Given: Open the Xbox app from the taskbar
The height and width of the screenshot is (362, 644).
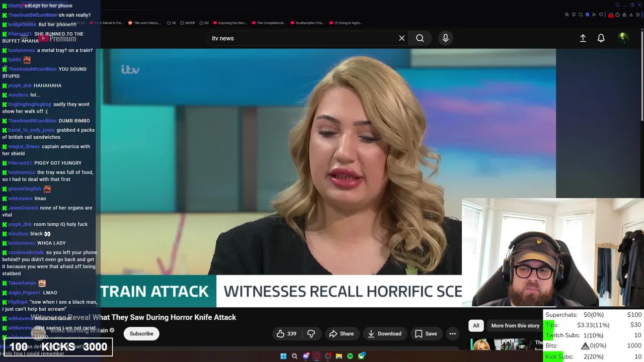Looking at the screenshot, I should pos(361,356).
